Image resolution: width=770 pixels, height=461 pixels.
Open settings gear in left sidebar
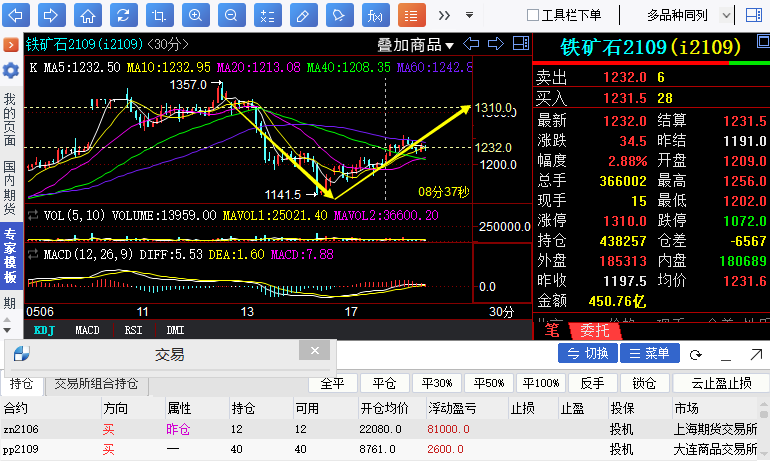11,71
